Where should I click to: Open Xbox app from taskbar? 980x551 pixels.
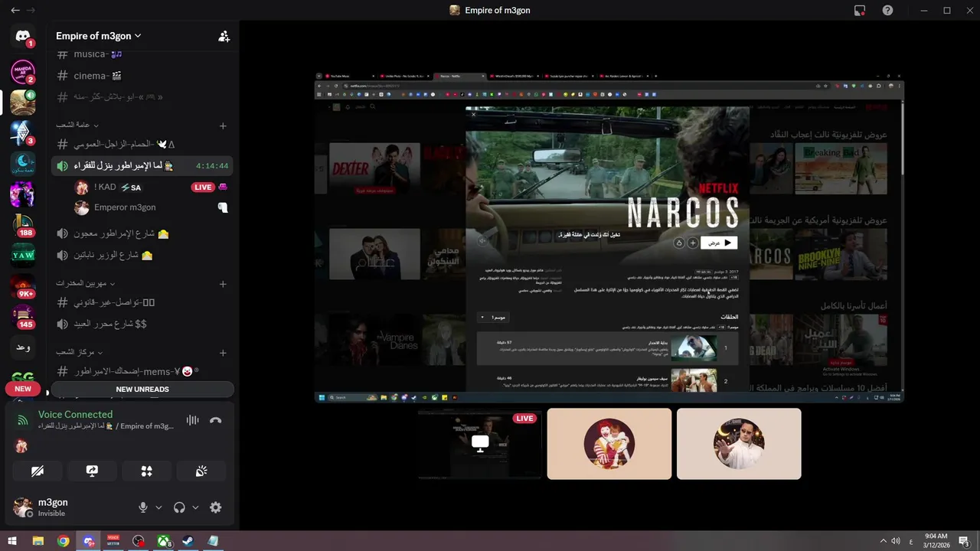(163, 541)
